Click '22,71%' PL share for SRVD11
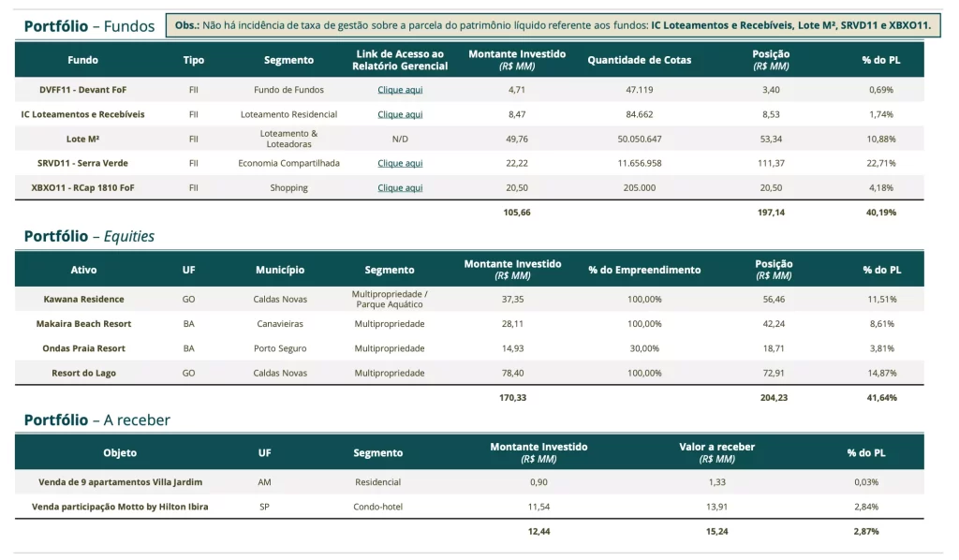 coord(881,163)
